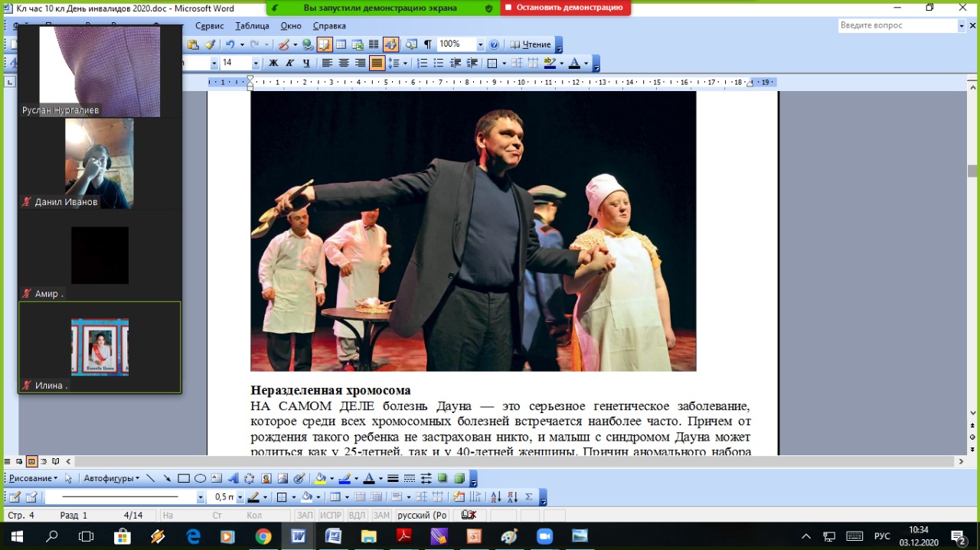Screen dimensions: 980x550
Task: Toggle italic formatting (К) button
Action: click(290, 63)
